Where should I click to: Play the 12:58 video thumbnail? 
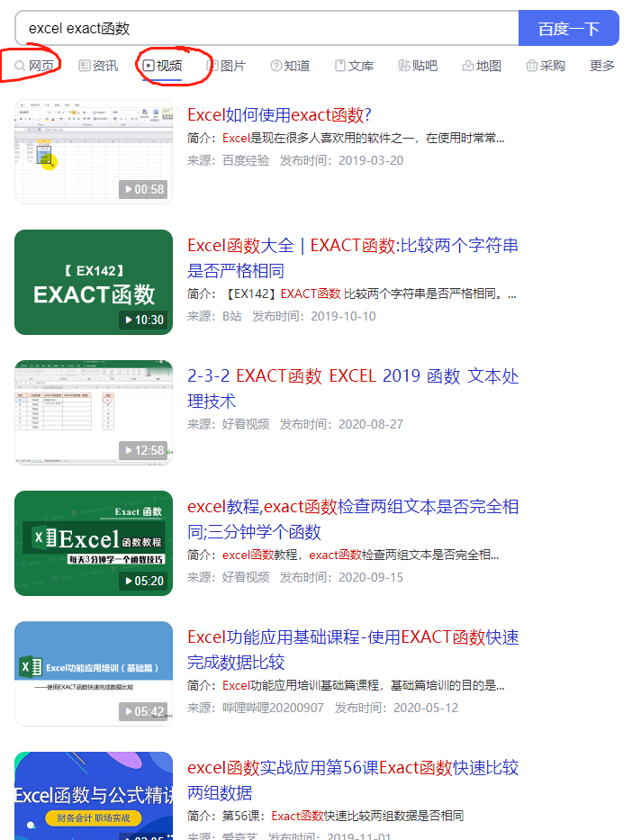[x=94, y=412]
